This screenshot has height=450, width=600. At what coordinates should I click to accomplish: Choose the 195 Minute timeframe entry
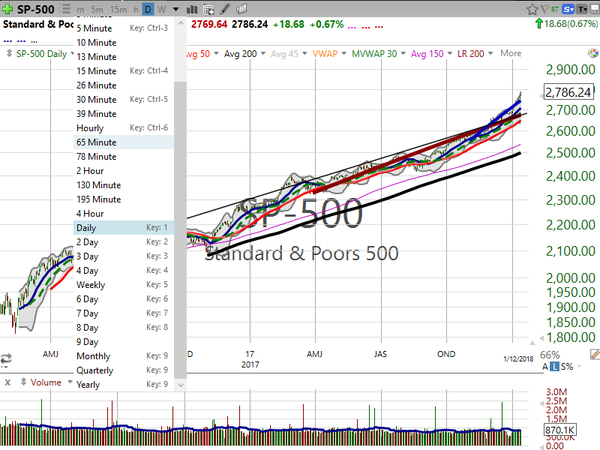(123, 199)
